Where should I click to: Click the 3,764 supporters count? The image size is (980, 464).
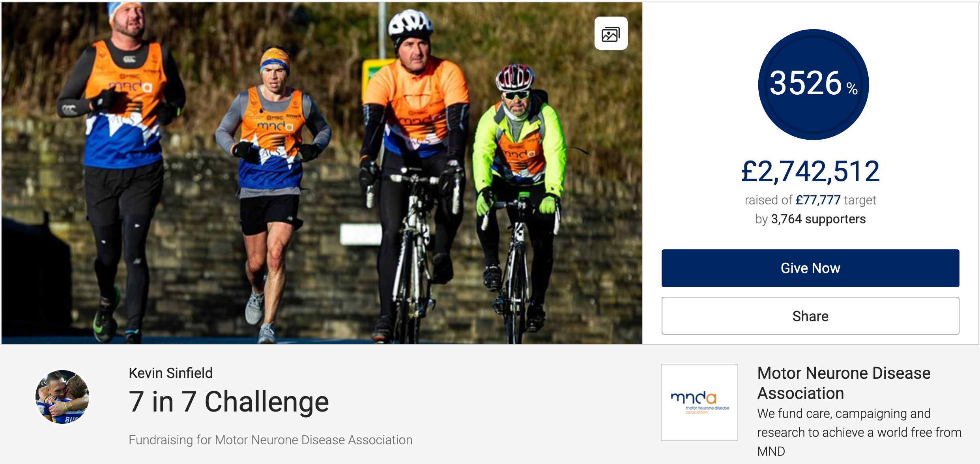[818, 219]
